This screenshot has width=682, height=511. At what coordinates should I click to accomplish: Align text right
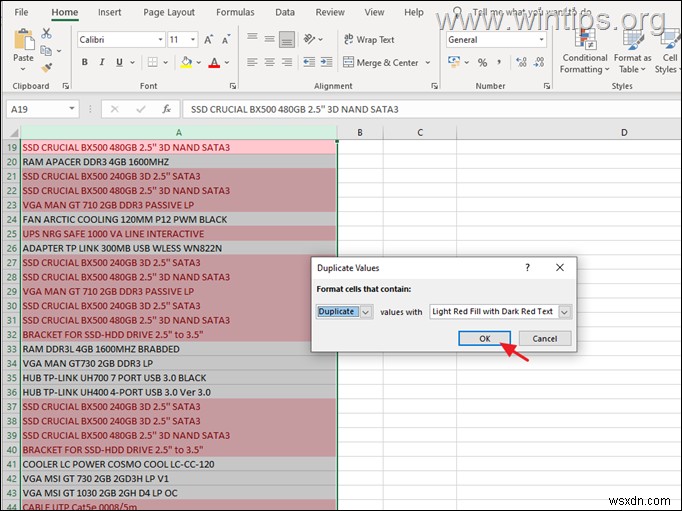(x=287, y=62)
